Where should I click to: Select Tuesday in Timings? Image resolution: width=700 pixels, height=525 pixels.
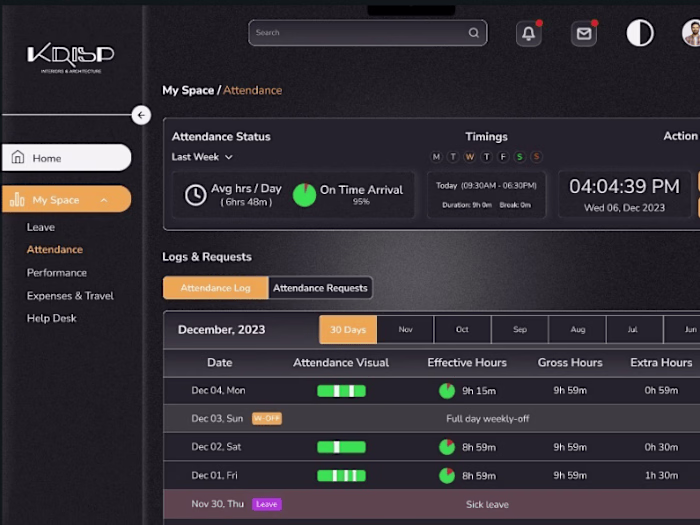[453, 157]
